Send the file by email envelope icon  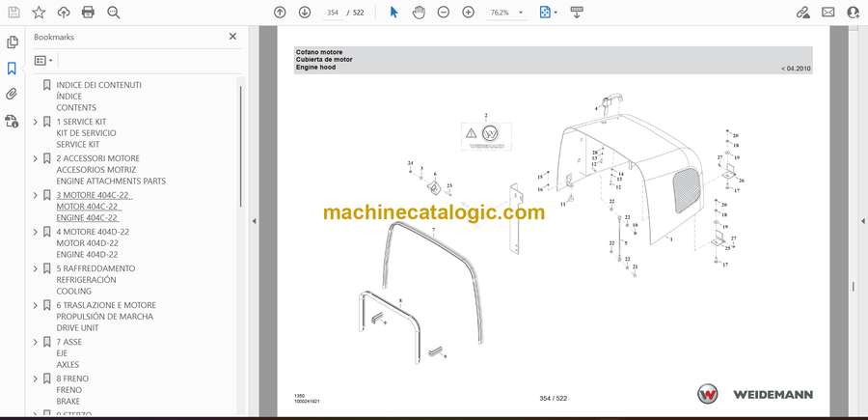(828, 13)
